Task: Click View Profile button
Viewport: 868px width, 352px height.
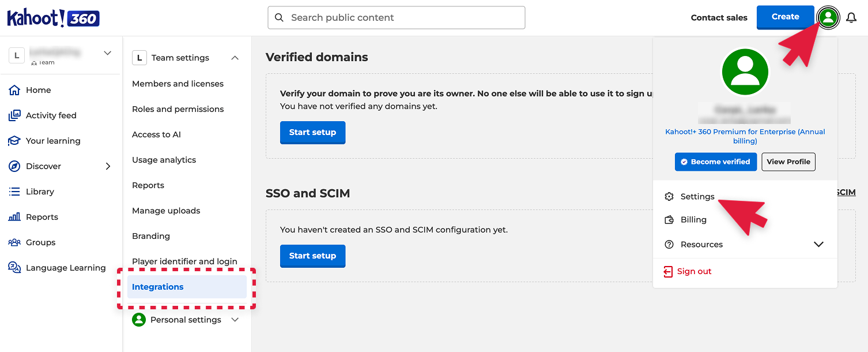Action: pyautogui.click(x=788, y=162)
